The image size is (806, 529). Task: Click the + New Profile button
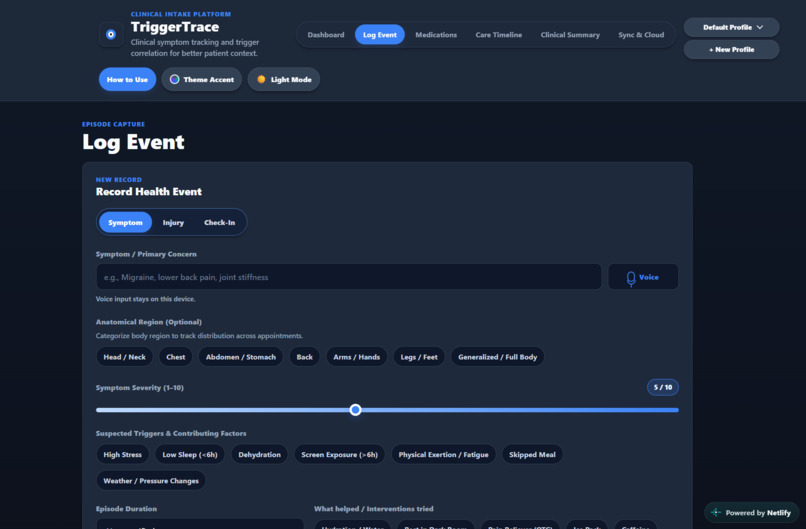[x=731, y=50]
